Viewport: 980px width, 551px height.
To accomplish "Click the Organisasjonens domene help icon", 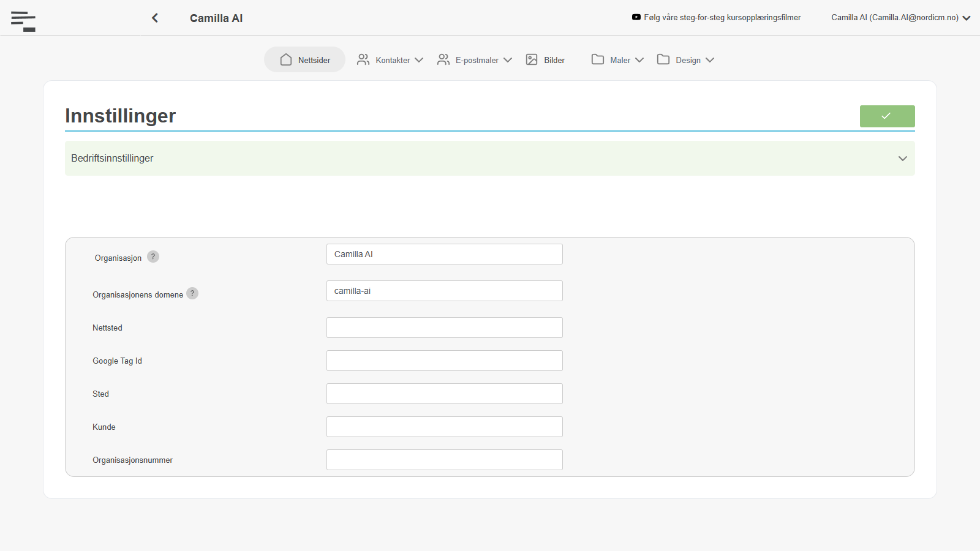I will (192, 293).
